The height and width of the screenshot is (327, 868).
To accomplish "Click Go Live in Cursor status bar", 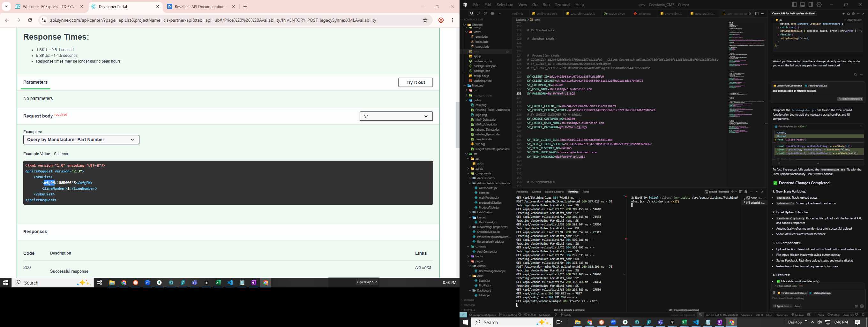I will (797, 315).
